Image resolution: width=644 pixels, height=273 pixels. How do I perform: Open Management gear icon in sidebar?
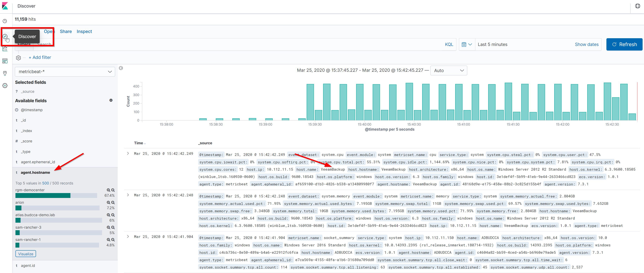click(x=5, y=86)
